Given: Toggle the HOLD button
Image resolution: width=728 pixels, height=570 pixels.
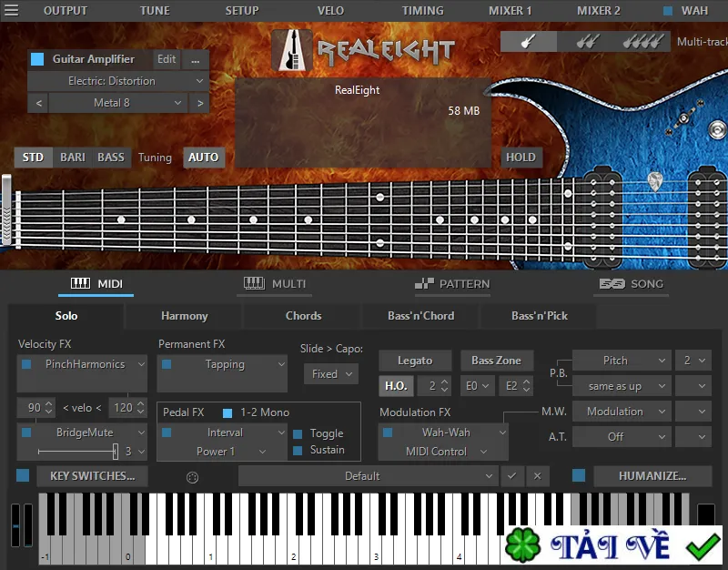Looking at the screenshot, I should (x=521, y=158).
